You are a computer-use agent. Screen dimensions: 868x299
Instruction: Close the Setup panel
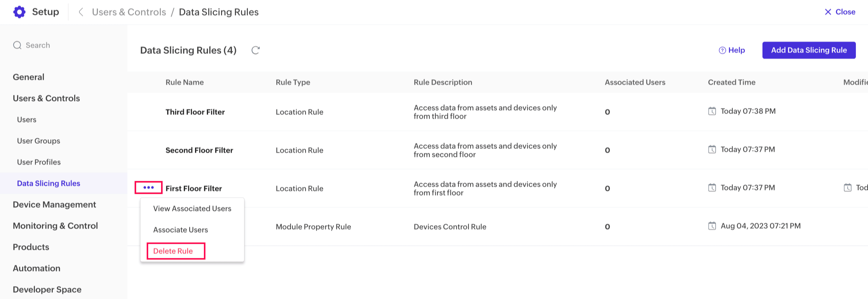[x=840, y=12]
